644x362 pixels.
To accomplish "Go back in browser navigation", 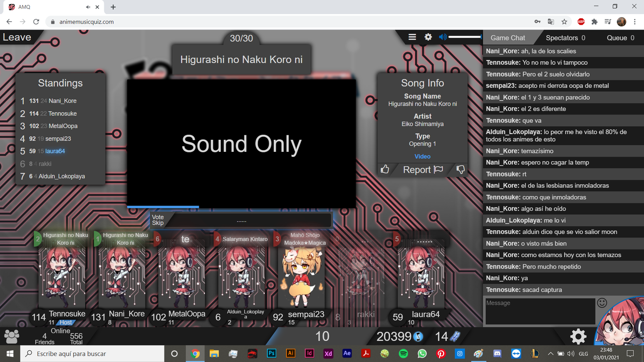I will (x=9, y=22).
